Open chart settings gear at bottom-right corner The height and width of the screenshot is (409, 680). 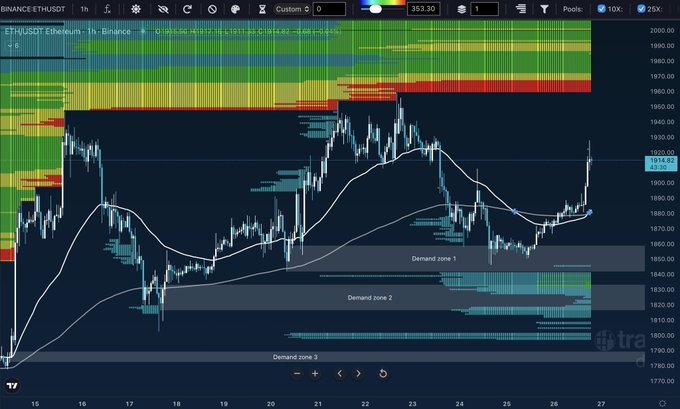click(x=662, y=403)
